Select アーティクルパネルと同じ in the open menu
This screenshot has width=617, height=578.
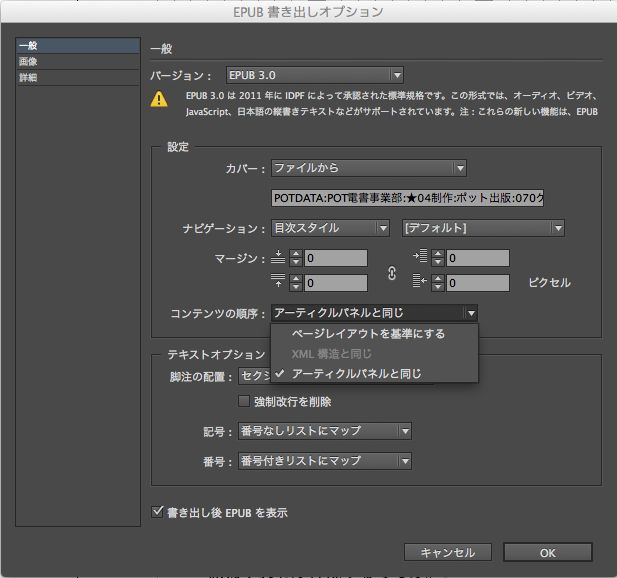tap(356, 373)
